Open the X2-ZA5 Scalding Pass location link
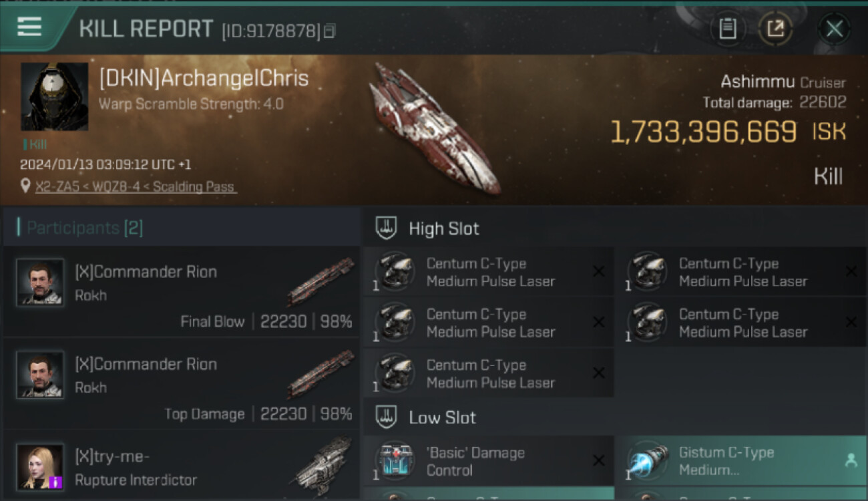 [x=136, y=186]
